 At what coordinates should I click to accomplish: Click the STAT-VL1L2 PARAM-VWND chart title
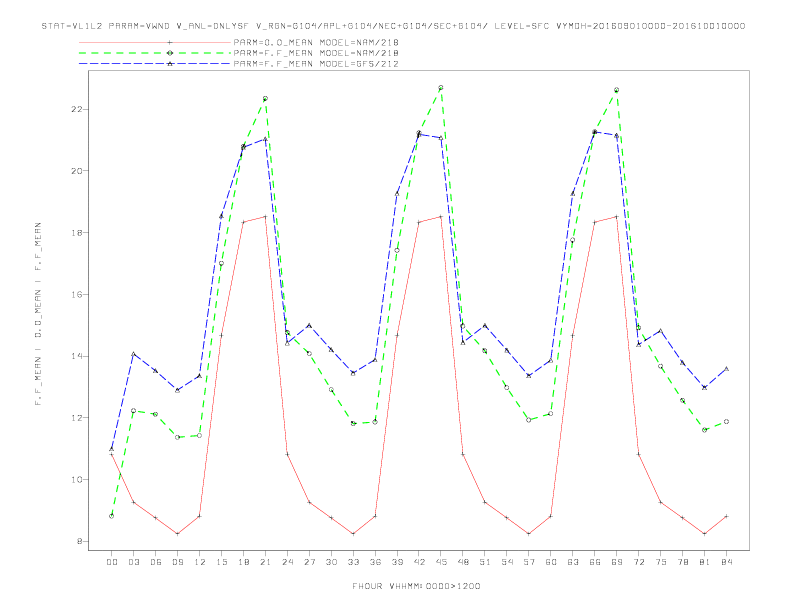pyautogui.click(x=393, y=26)
